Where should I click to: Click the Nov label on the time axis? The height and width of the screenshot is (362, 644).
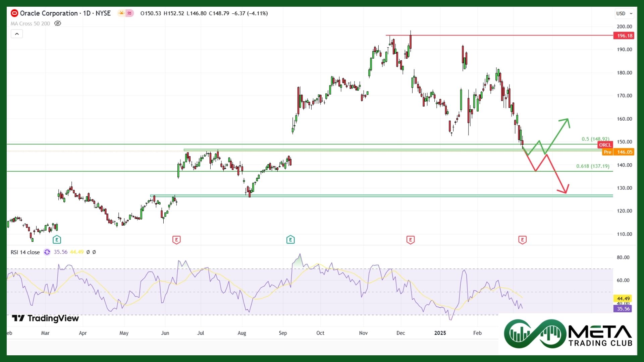tap(363, 333)
